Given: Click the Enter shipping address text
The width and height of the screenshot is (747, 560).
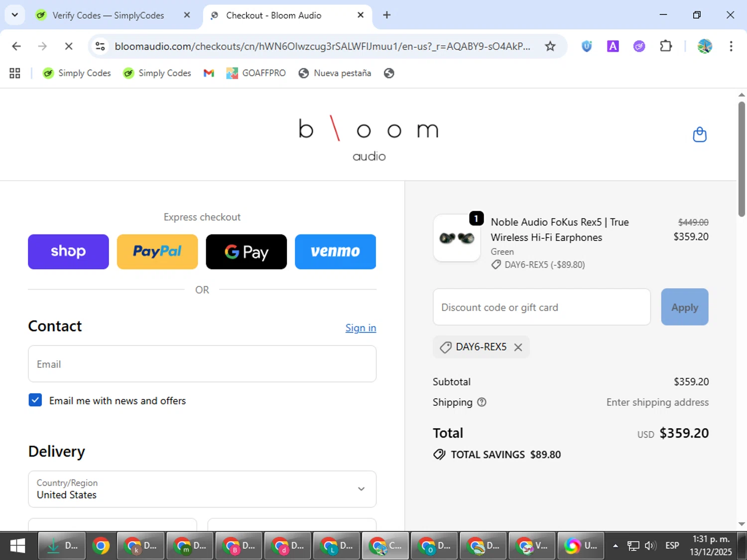Looking at the screenshot, I should 657,402.
